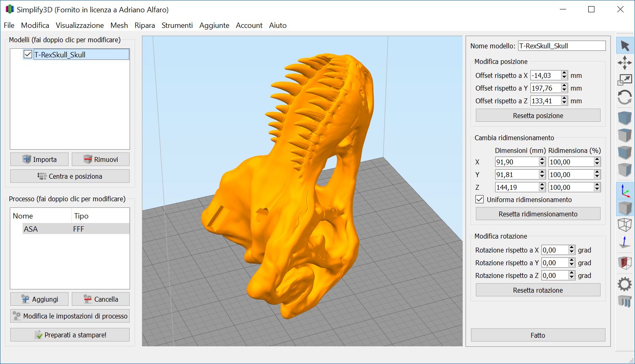Open the Modifica menu
The width and height of the screenshot is (635, 364).
(35, 25)
